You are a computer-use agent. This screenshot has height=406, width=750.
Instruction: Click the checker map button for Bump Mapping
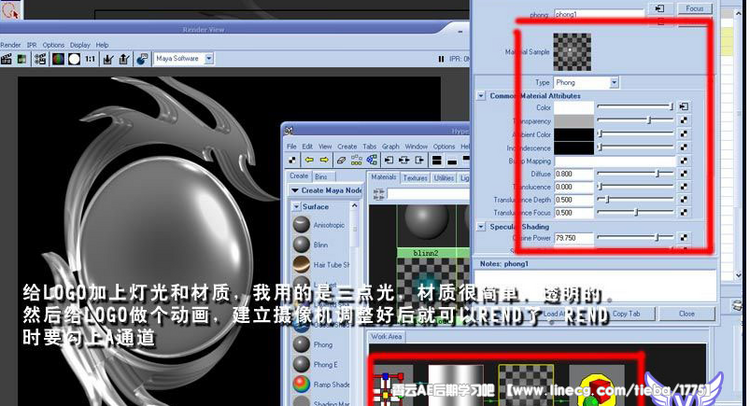coord(684,161)
